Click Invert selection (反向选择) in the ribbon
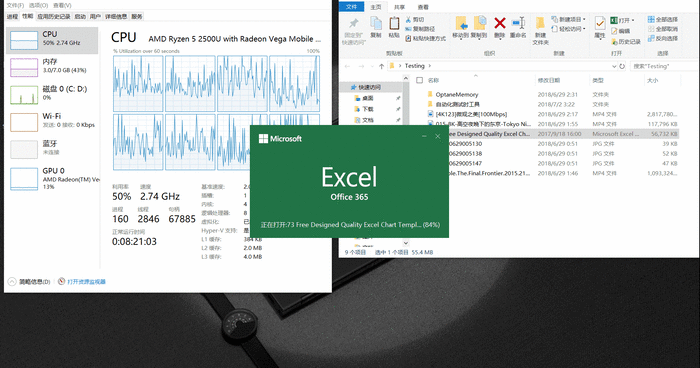Viewport: 700px width, 368px height. tap(662, 38)
